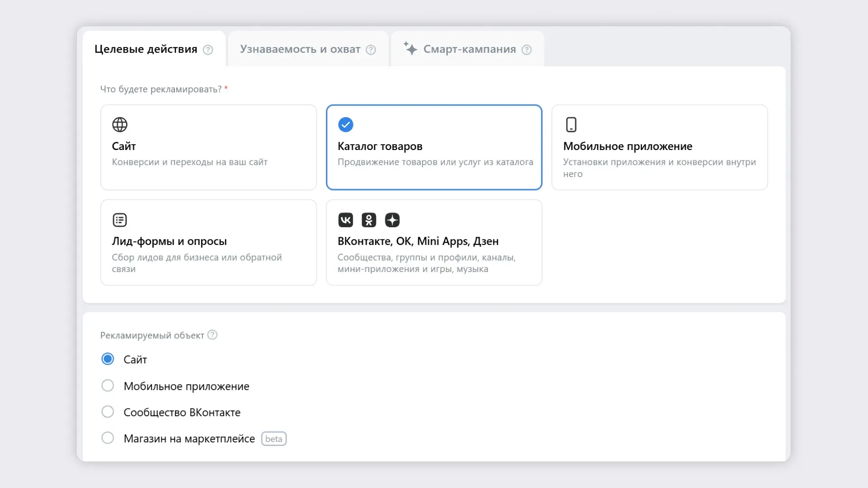Select the Сообщество ВКонтакте radio option

click(108, 412)
